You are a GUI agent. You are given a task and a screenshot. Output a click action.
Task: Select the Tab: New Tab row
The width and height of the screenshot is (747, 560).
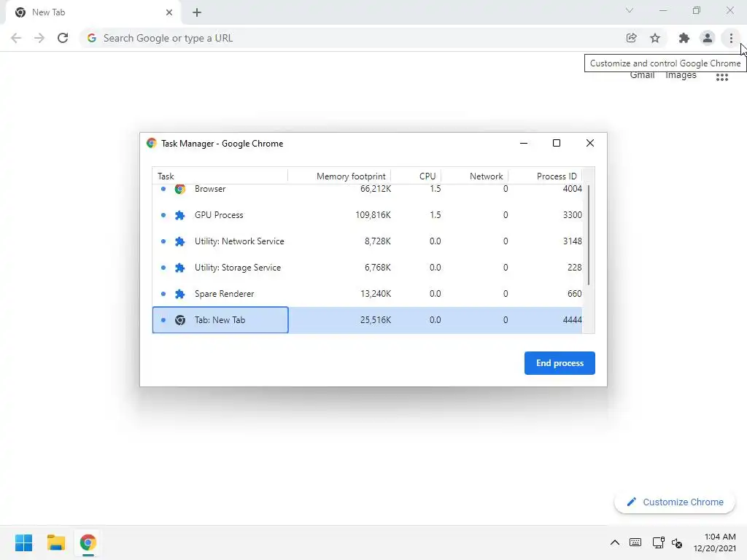368,320
